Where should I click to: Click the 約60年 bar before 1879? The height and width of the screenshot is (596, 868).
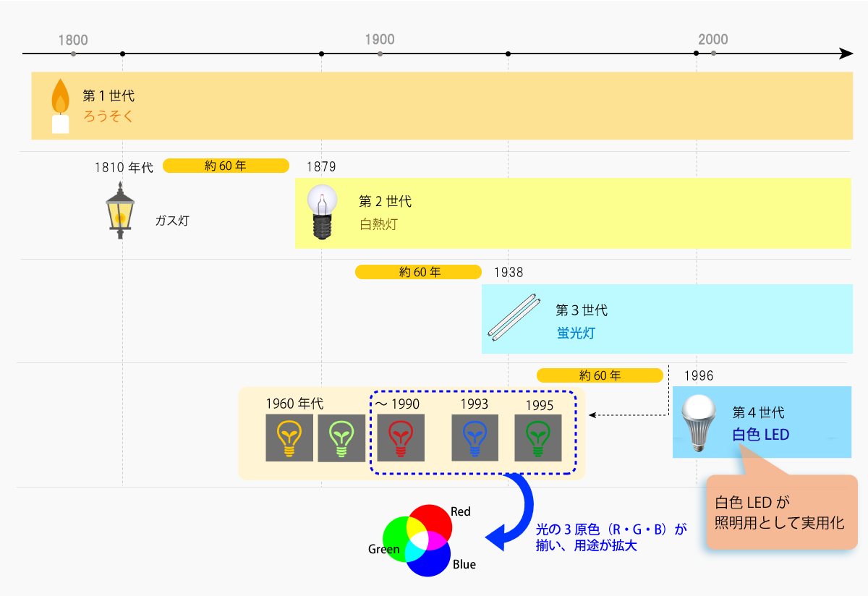click(226, 166)
